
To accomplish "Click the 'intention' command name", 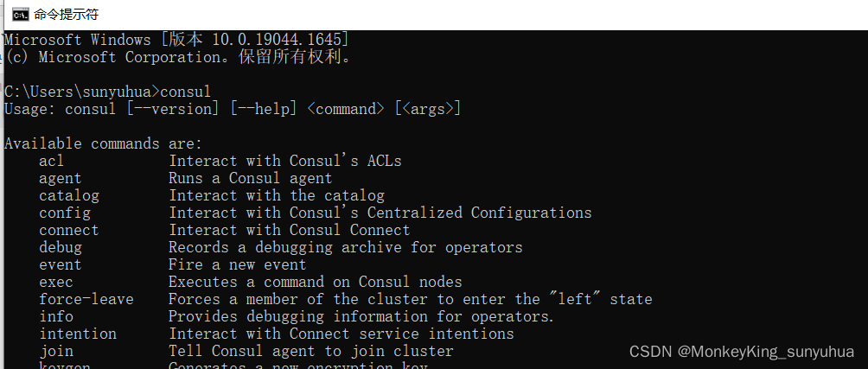I will 78,334.
